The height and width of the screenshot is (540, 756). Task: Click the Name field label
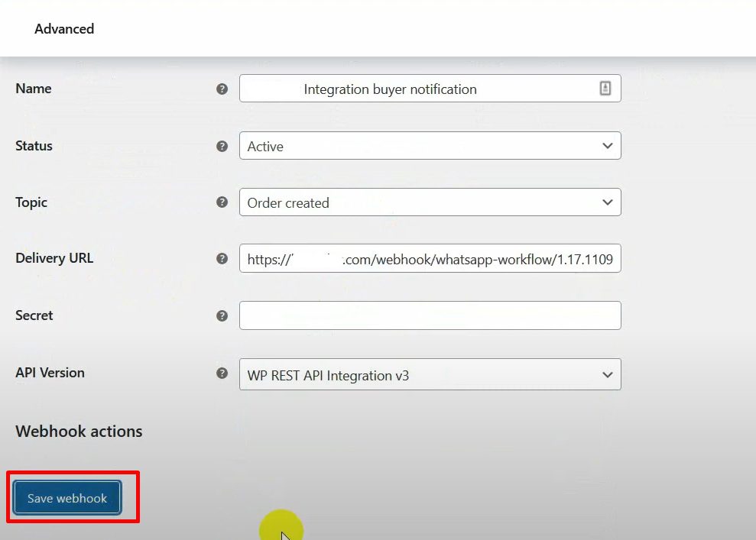34,89
